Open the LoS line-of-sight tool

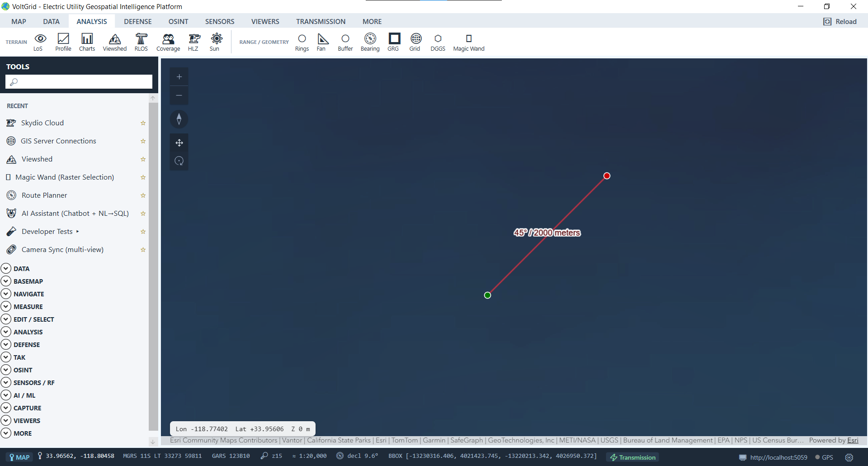click(40, 42)
